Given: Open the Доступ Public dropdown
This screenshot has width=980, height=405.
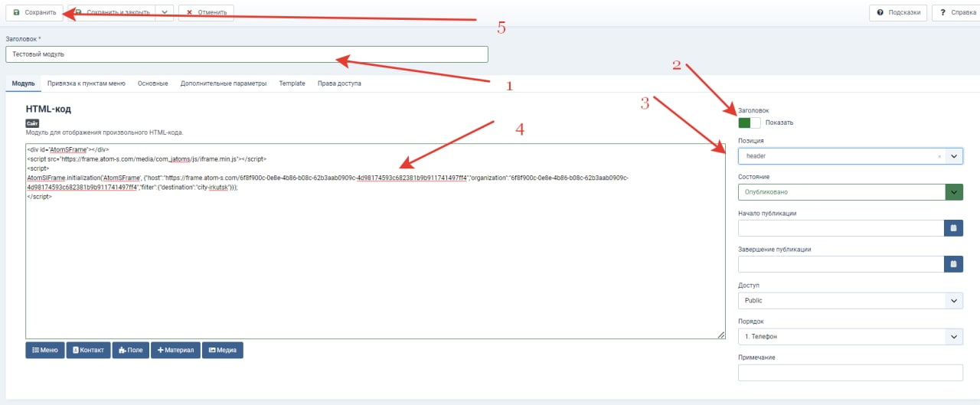Looking at the screenshot, I should (x=851, y=301).
